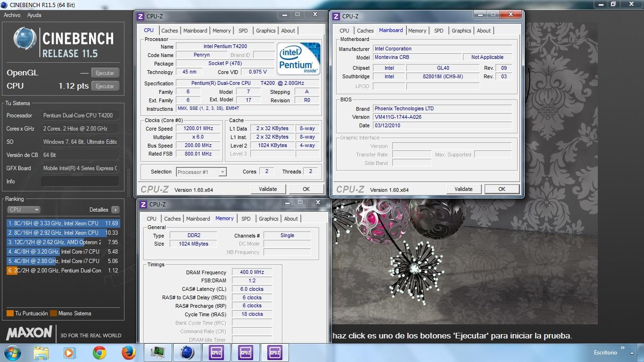
Task: Click into the Info field in Cinebench
Action: pyautogui.click(x=80, y=181)
